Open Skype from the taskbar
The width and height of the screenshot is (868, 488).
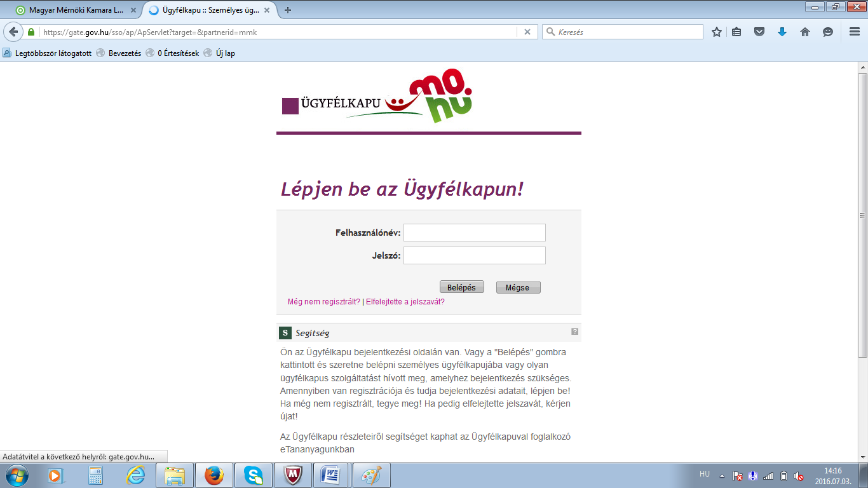tap(254, 475)
